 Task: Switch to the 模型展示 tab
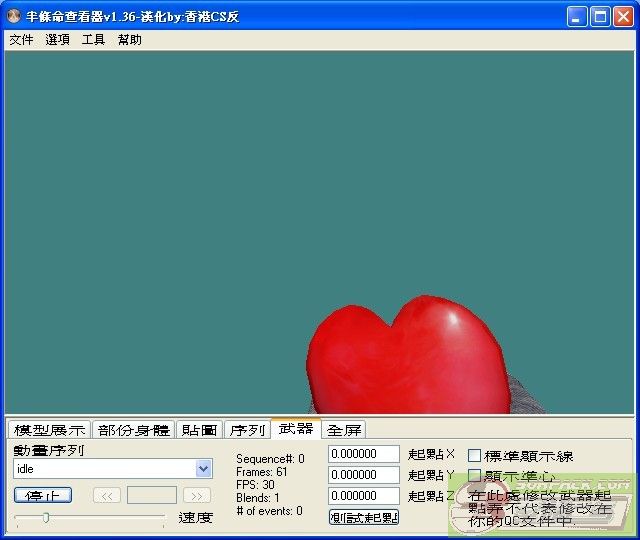tap(49, 430)
